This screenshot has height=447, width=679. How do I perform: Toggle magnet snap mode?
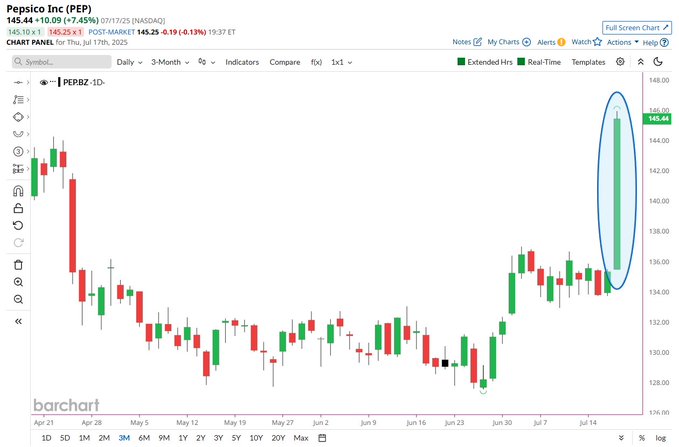click(x=18, y=191)
